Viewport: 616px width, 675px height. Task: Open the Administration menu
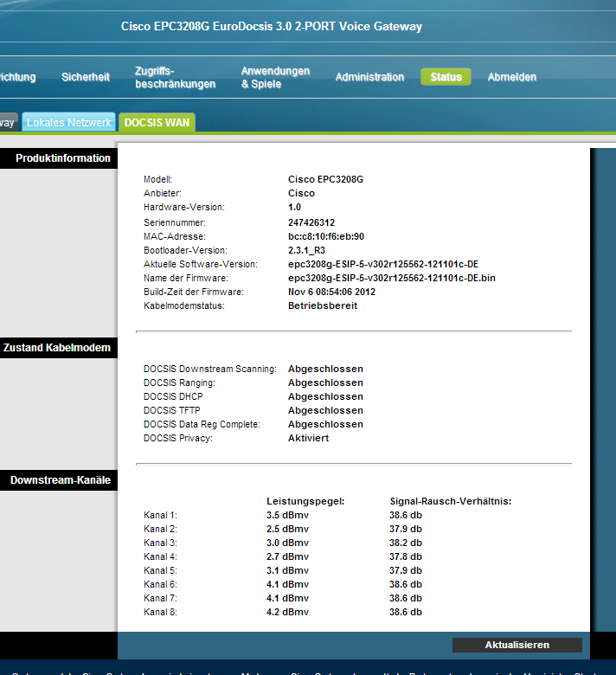(369, 77)
